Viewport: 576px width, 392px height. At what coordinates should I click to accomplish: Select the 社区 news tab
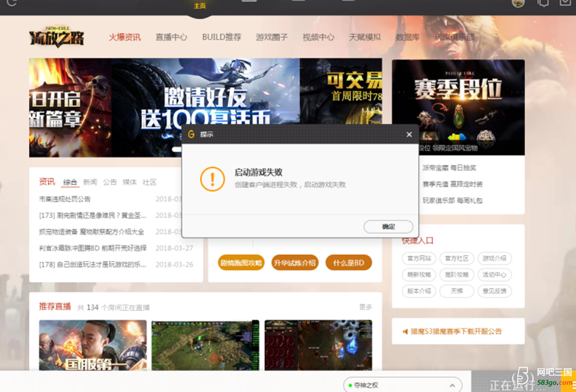[150, 182]
